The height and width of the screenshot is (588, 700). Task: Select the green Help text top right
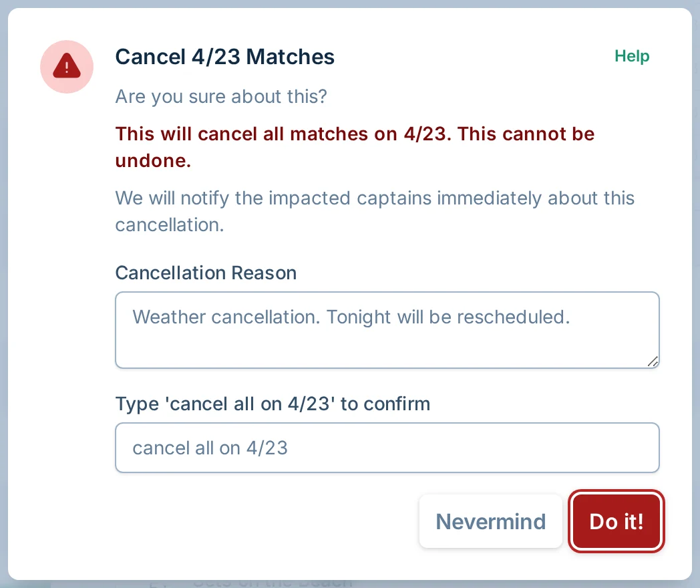click(632, 56)
